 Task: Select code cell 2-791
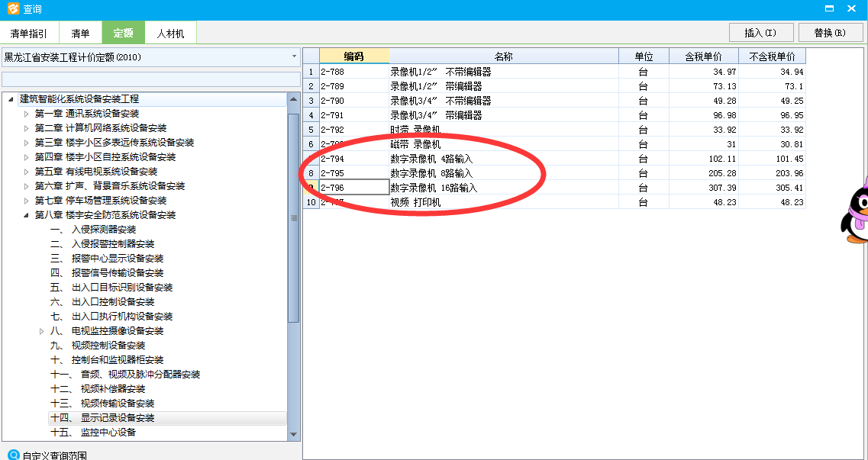click(x=354, y=115)
